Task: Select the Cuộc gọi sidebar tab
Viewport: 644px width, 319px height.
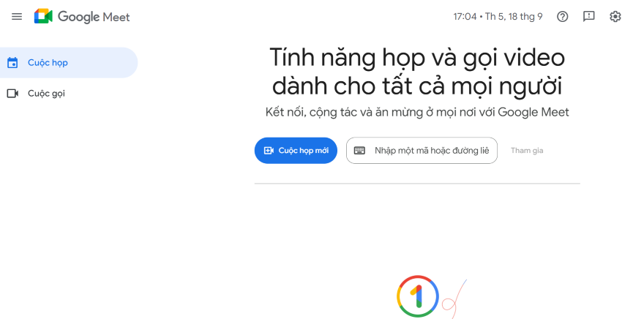Action: 69,94
